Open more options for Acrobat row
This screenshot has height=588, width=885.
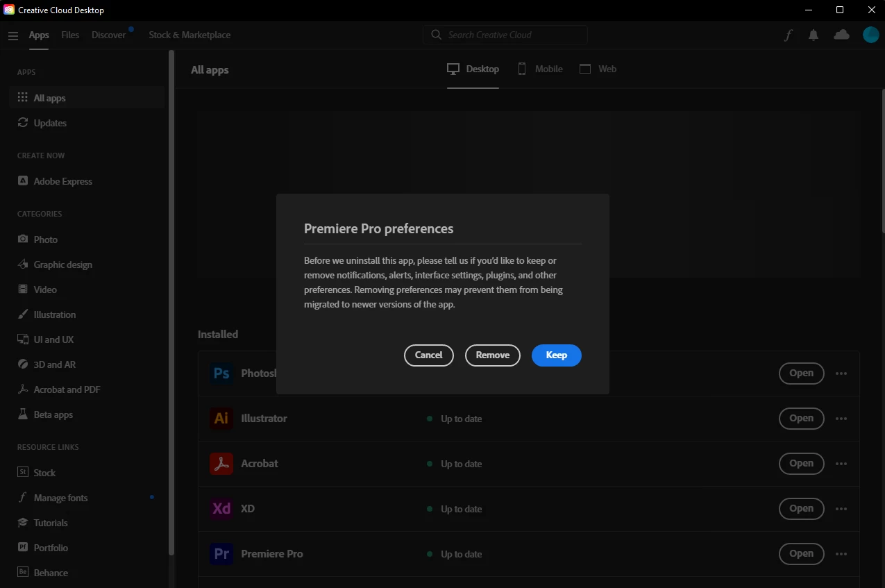tap(841, 464)
